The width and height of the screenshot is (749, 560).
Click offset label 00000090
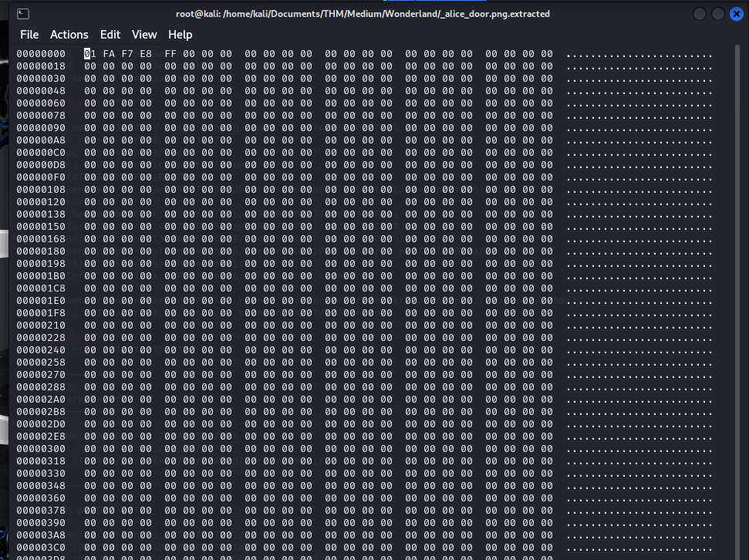[x=41, y=128]
